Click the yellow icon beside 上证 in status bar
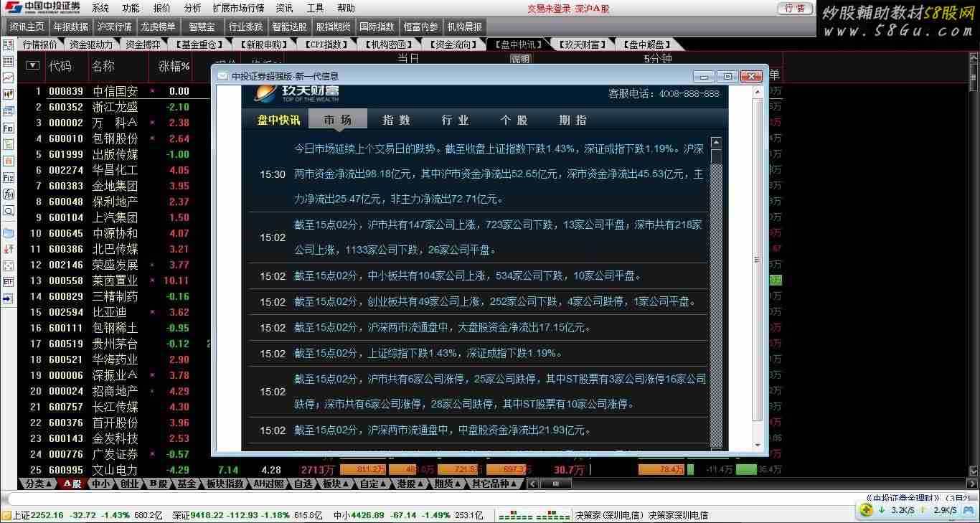Image resolution: width=980 pixels, height=523 pixels. [6, 515]
